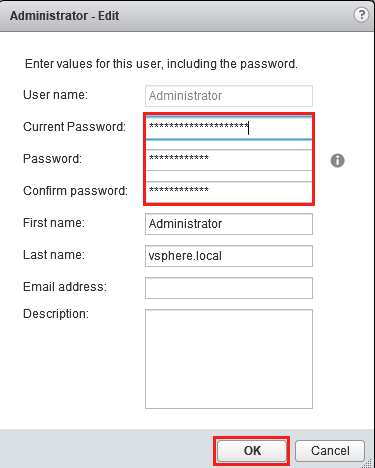This screenshot has height=468, width=375.
Task: Click the 'Description:' label
Action: tap(56, 314)
